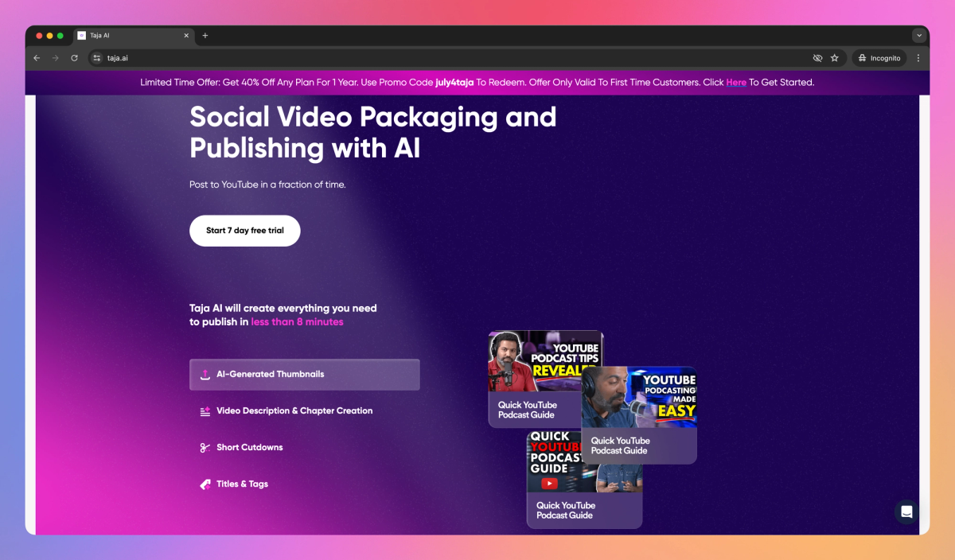Click 'Post to YouTube in a fraction of time.'

[x=267, y=185]
